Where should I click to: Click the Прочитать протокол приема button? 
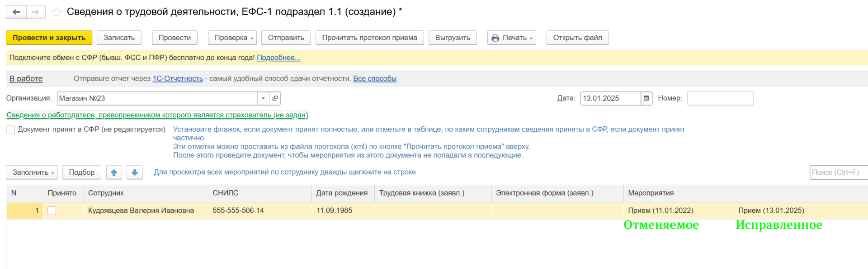(x=369, y=38)
